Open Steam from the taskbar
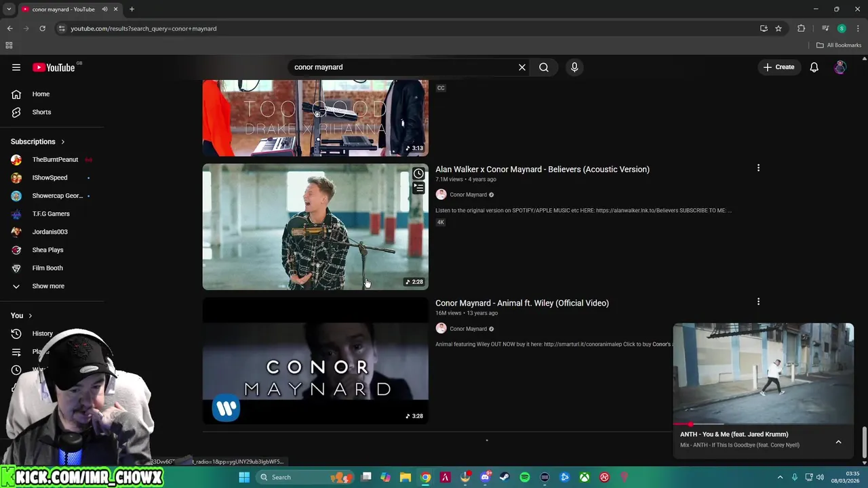This screenshot has height=488, width=868. click(x=505, y=477)
